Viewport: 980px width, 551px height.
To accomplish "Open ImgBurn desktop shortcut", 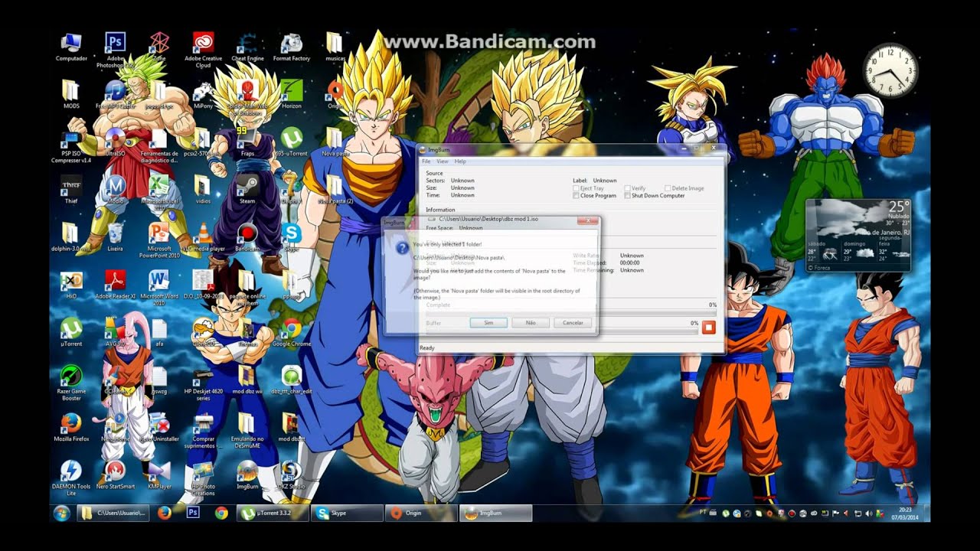I will coord(247,474).
